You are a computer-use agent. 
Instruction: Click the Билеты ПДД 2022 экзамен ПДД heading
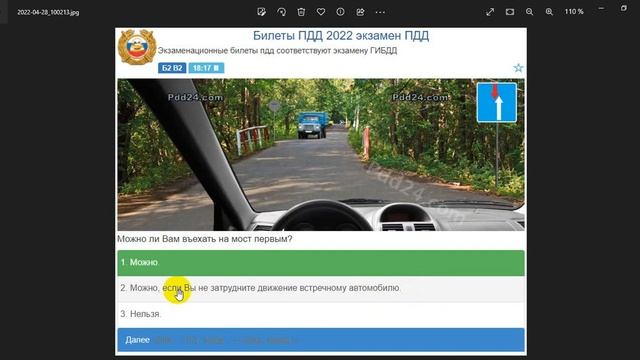[x=341, y=36]
